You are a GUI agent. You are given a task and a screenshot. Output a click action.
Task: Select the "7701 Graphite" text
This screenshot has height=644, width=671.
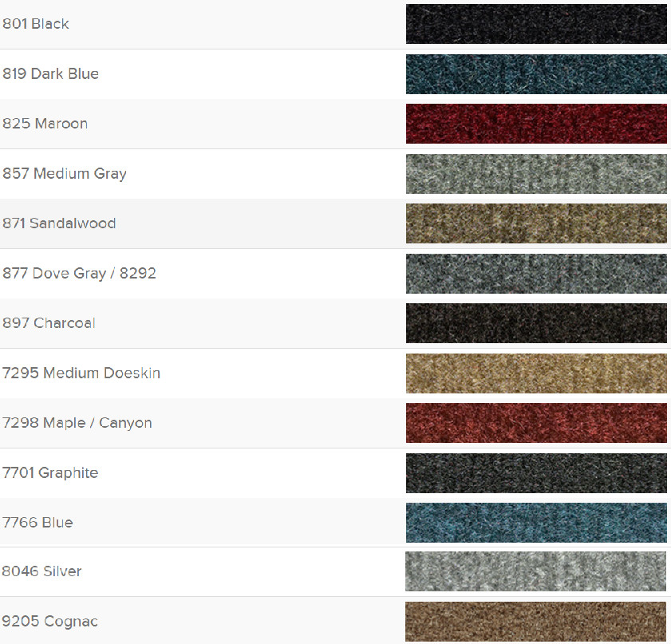click(x=50, y=473)
